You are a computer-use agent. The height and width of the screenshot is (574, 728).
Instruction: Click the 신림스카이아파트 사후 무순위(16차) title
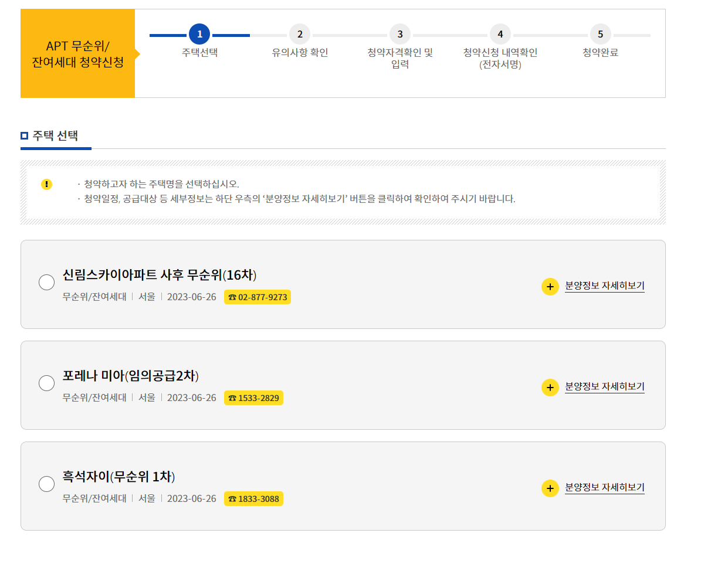coord(160,275)
